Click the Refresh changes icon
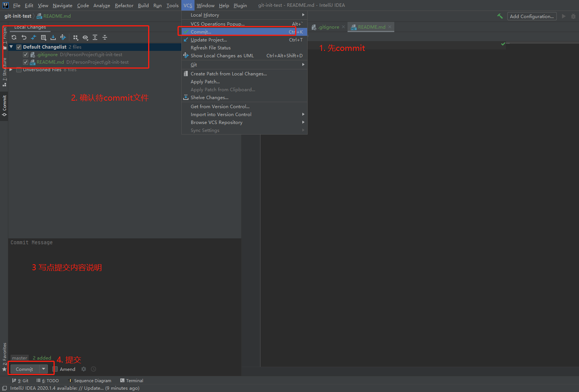Image resolution: width=579 pixels, height=392 pixels. (14, 37)
